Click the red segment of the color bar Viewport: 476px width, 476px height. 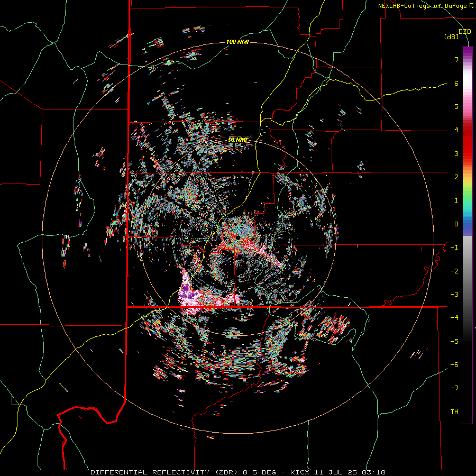[467, 143]
